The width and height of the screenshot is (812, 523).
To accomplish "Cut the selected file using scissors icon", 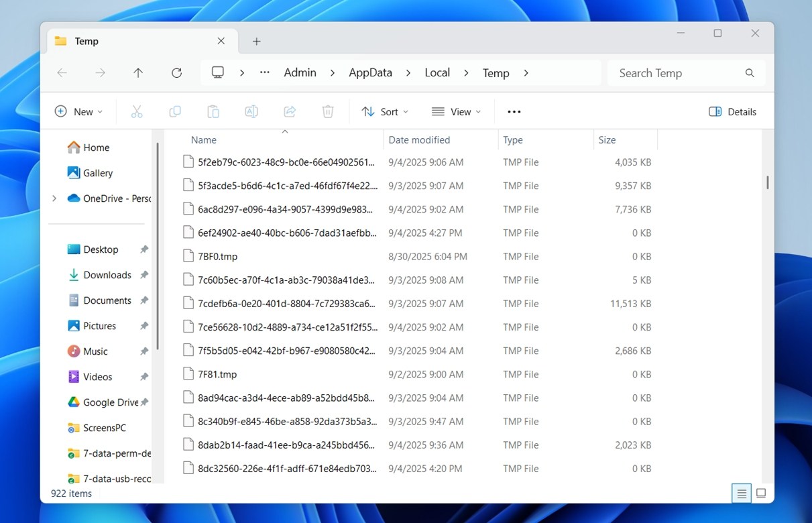I will coord(137,111).
